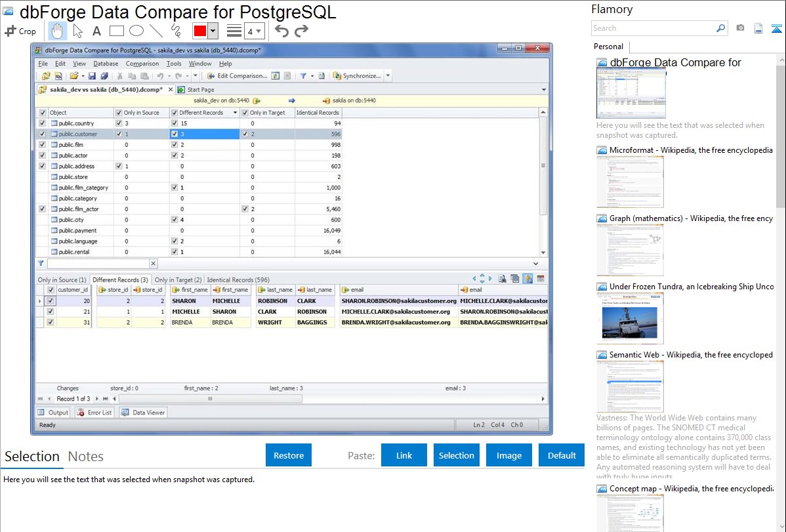Toggle the Only in Target header checkbox
786x532 pixels.
[x=245, y=113]
